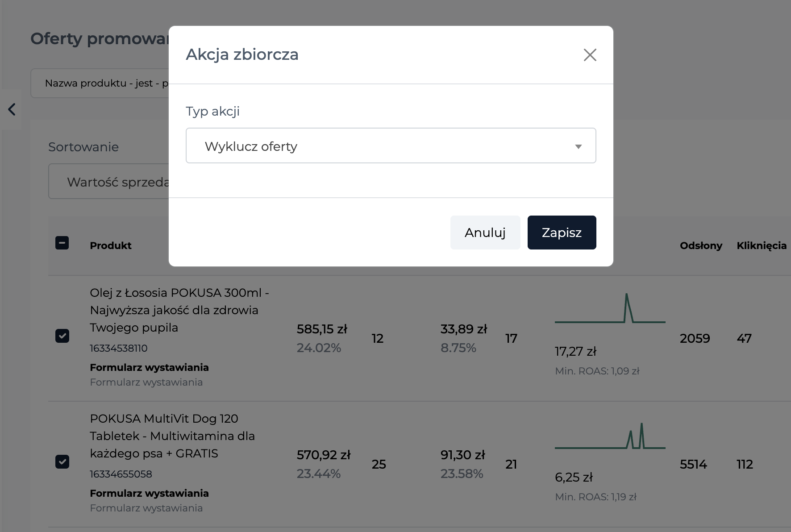Open the Olej z Łososia POKUSA product title
The width and height of the screenshot is (791, 532).
(179, 310)
